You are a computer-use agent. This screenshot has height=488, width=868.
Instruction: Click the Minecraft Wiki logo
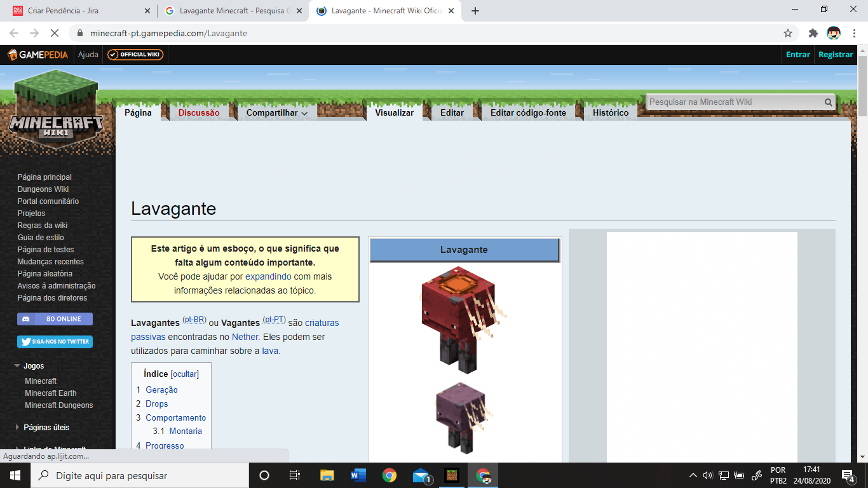coord(56,109)
